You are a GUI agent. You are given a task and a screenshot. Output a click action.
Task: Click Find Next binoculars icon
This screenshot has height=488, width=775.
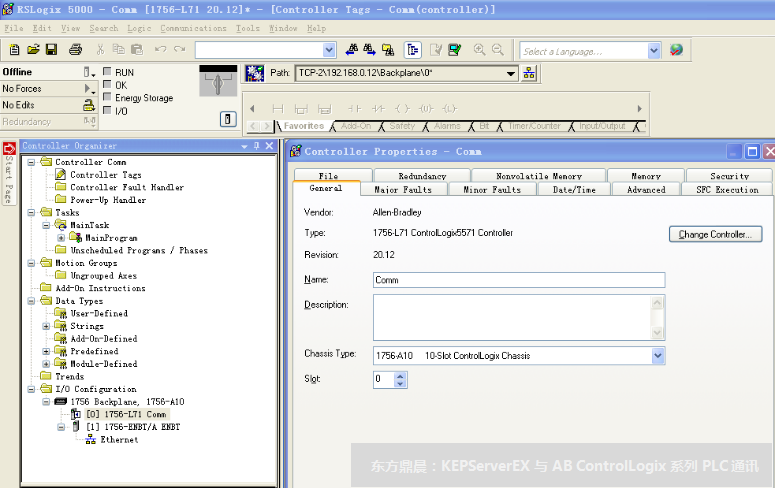pyautogui.click(x=369, y=49)
